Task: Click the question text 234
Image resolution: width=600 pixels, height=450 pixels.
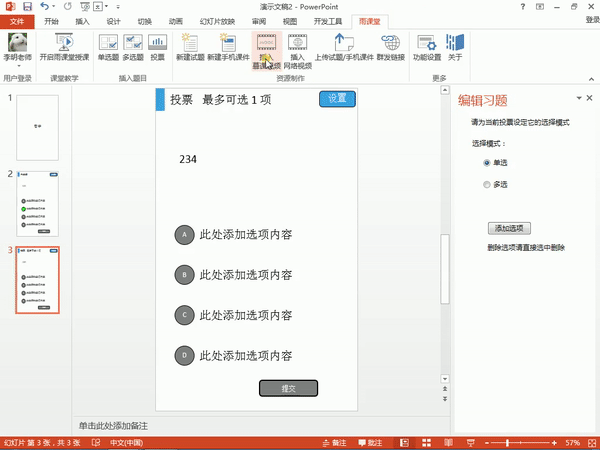Action: 188,159
